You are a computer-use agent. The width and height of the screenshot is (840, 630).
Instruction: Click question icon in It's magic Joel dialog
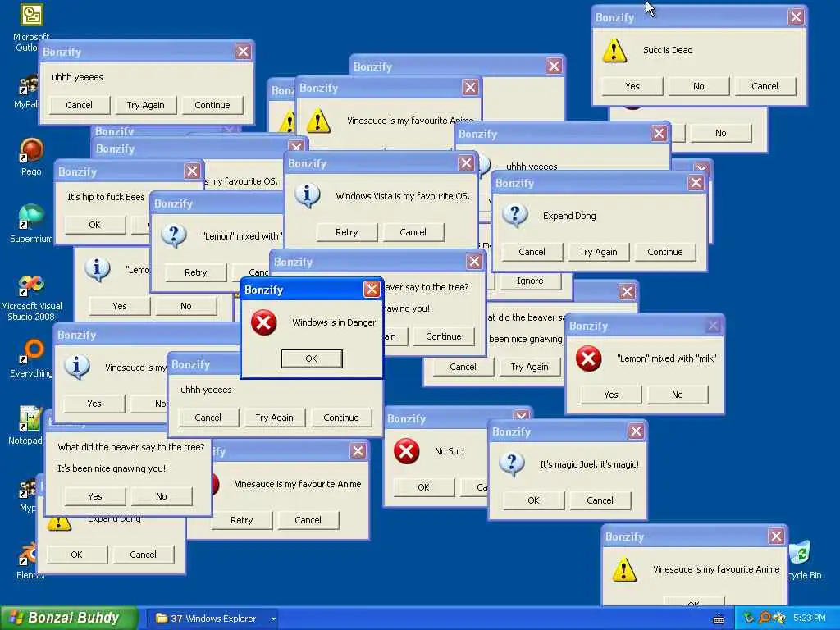[x=512, y=464]
